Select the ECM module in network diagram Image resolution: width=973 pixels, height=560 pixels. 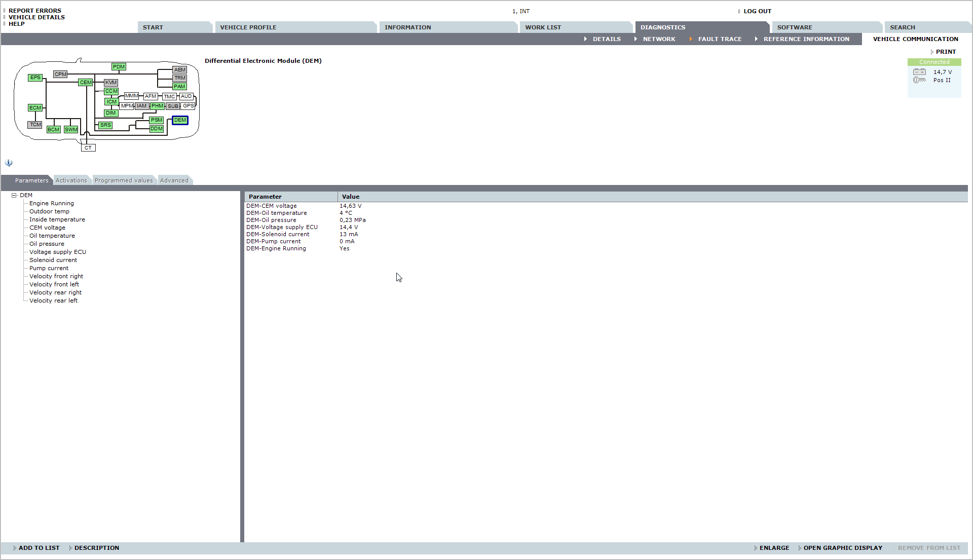pos(35,107)
